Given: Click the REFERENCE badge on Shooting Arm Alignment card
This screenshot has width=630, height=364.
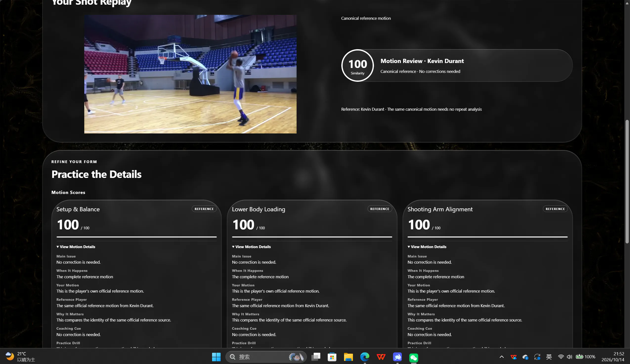Looking at the screenshot, I should [x=555, y=209].
